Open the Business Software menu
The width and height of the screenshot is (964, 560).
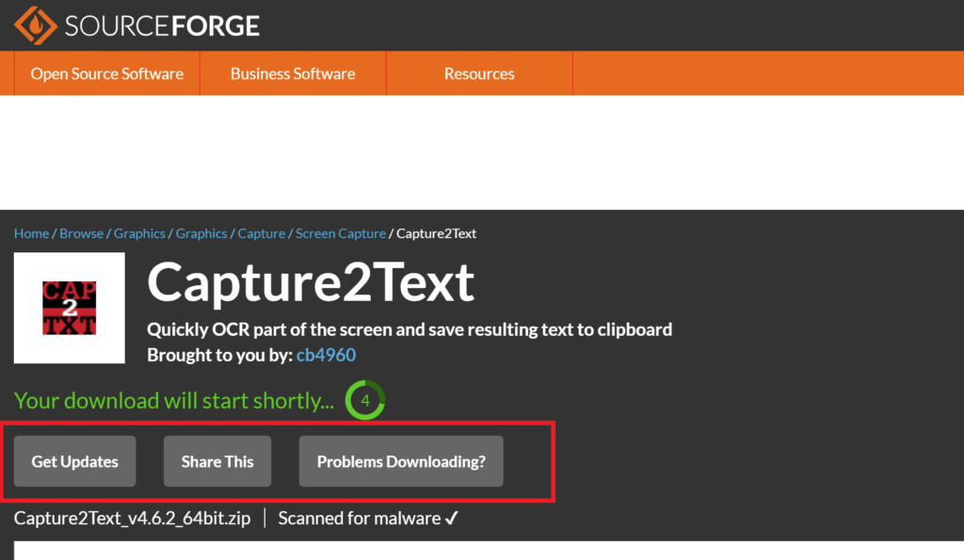[x=293, y=73]
